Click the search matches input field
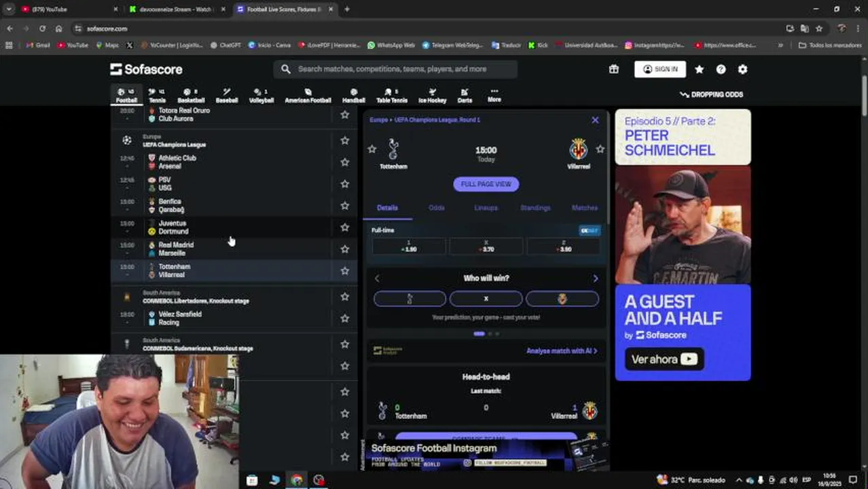The image size is (868, 489). 395,69
